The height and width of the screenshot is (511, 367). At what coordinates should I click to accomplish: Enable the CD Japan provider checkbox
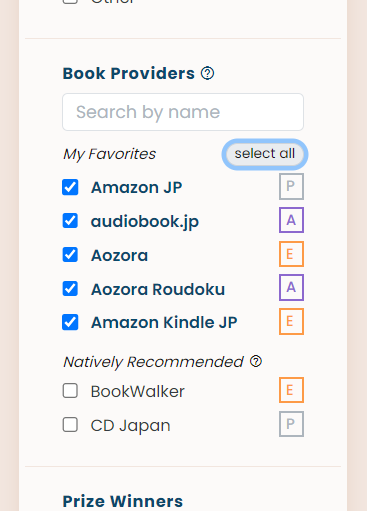(70, 425)
